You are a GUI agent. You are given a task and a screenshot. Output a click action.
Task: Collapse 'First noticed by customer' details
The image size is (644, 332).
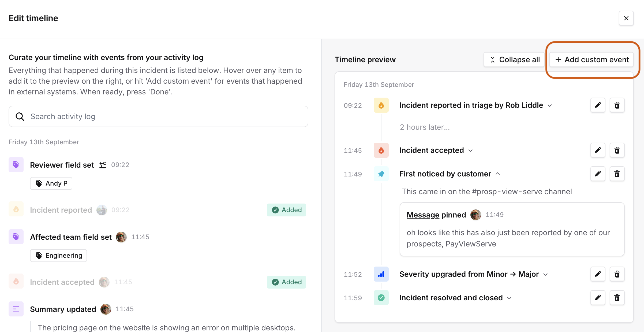pyautogui.click(x=498, y=174)
